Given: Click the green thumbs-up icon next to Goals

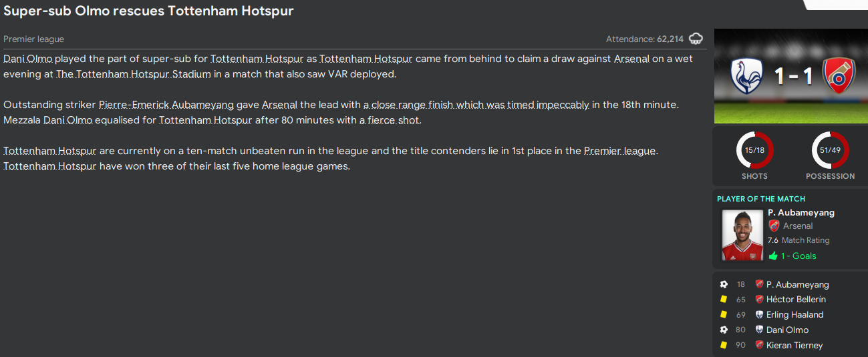Looking at the screenshot, I should 773,256.
